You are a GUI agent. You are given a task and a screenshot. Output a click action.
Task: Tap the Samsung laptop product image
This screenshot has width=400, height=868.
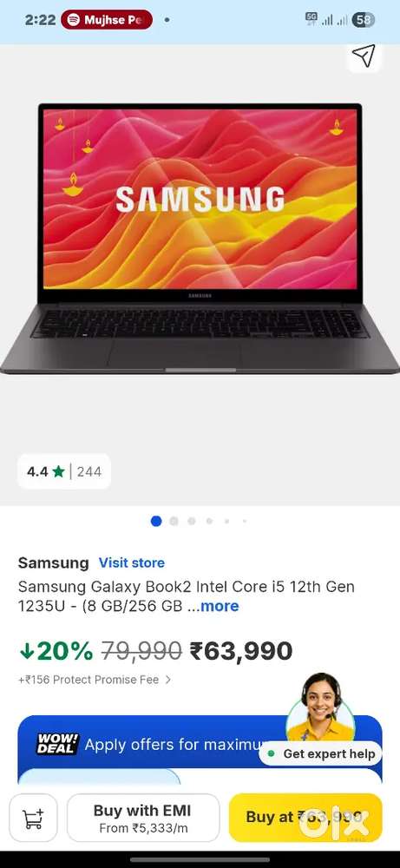tap(200, 238)
